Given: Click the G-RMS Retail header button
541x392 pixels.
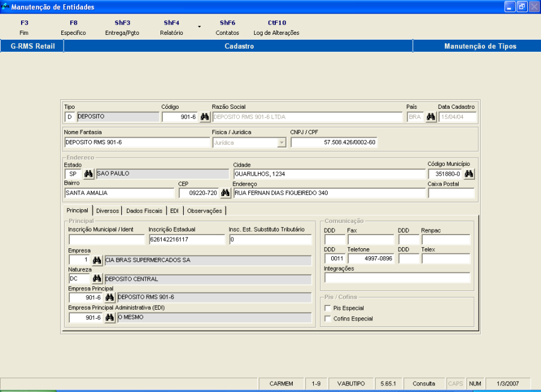Looking at the screenshot, I should coord(32,46).
